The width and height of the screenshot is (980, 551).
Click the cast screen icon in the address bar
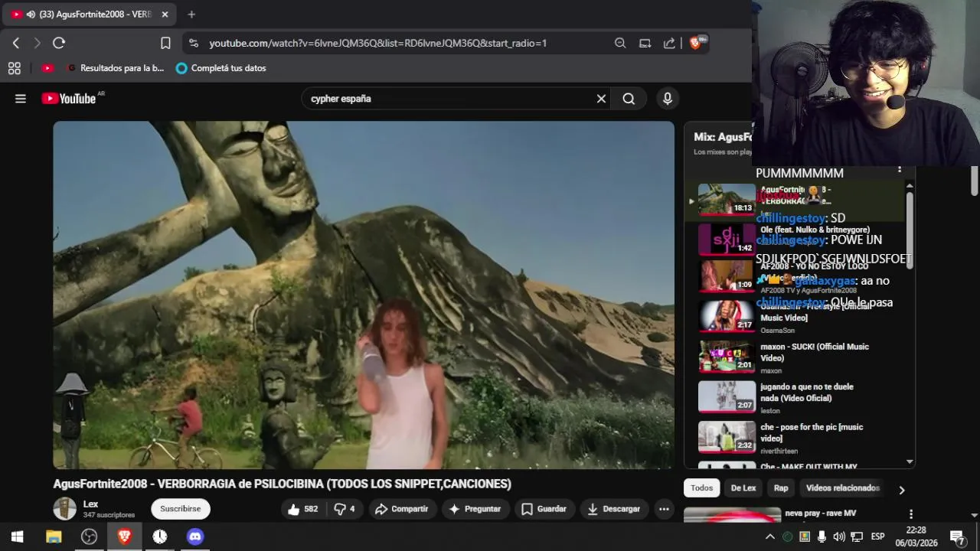coord(645,44)
